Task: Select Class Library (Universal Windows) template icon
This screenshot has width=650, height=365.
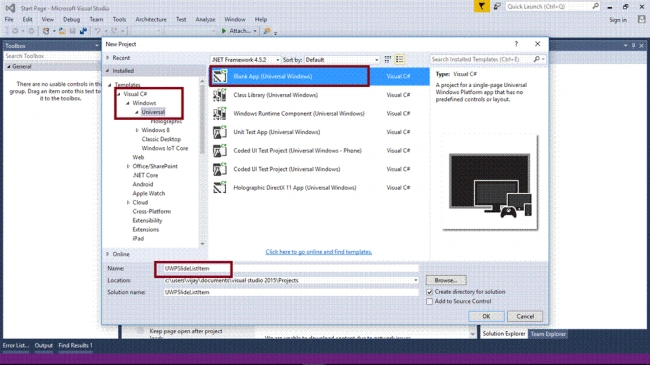Action: 219,95
